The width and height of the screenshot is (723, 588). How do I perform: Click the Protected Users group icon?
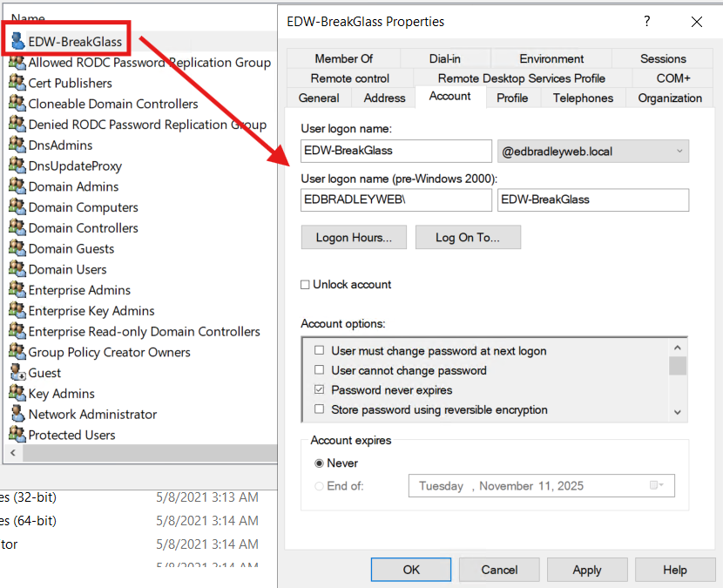pos(17,435)
